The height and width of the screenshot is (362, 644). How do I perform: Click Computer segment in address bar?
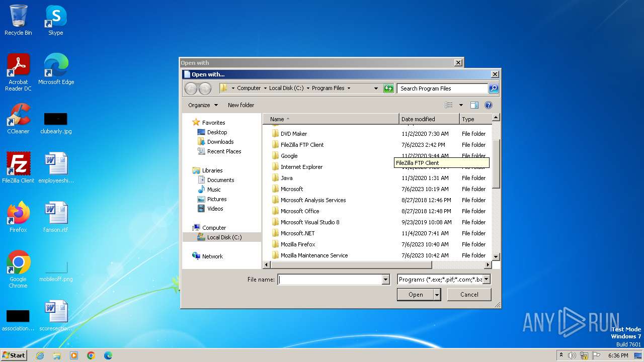[x=249, y=88]
